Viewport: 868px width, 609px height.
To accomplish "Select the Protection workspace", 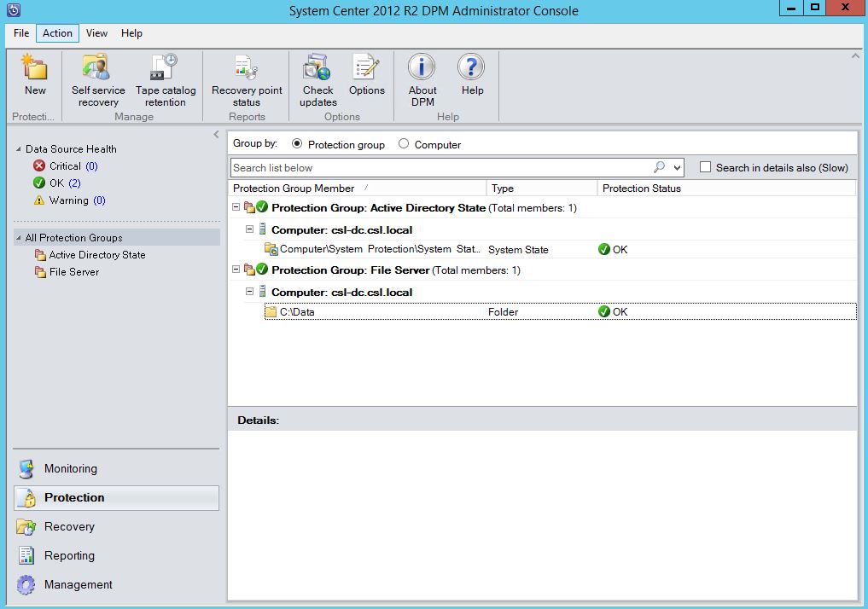I will (x=116, y=498).
